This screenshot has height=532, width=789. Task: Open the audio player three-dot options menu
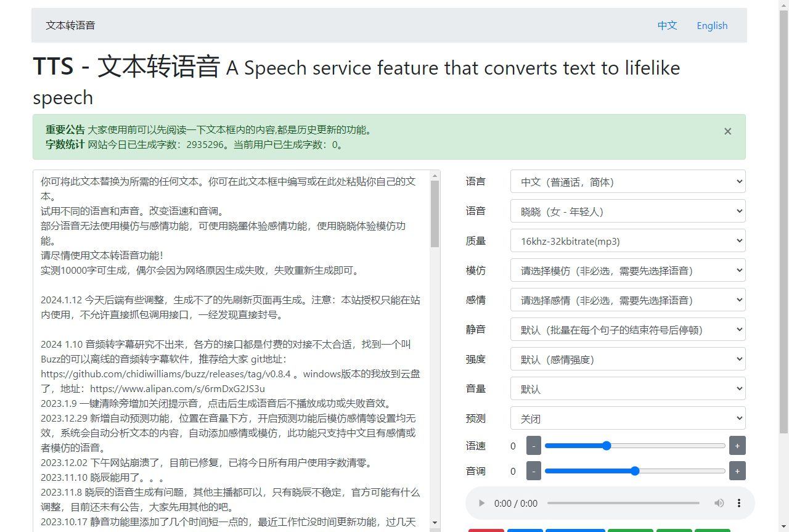point(738,503)
